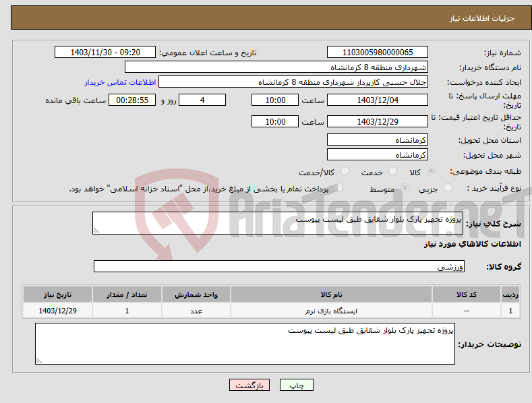
Task: Click the unit cell عدد
Action: (x=196, y=311)
